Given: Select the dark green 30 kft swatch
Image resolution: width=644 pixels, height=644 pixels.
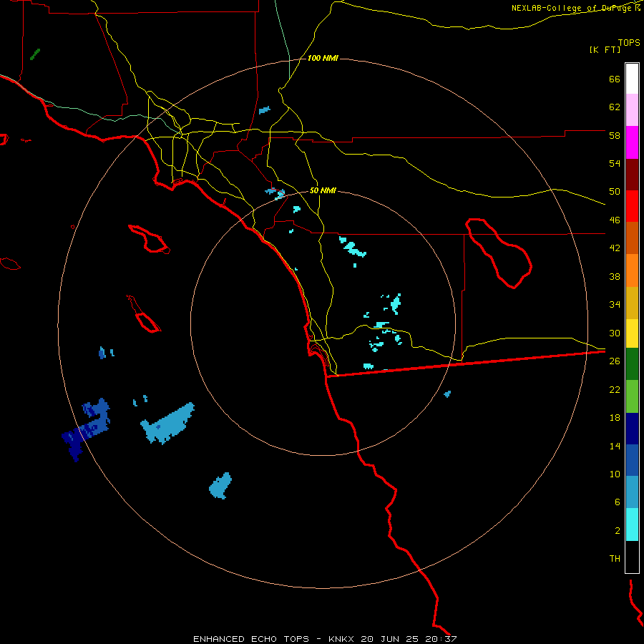Looking at the screenshot, I should (x=632, y=364).
